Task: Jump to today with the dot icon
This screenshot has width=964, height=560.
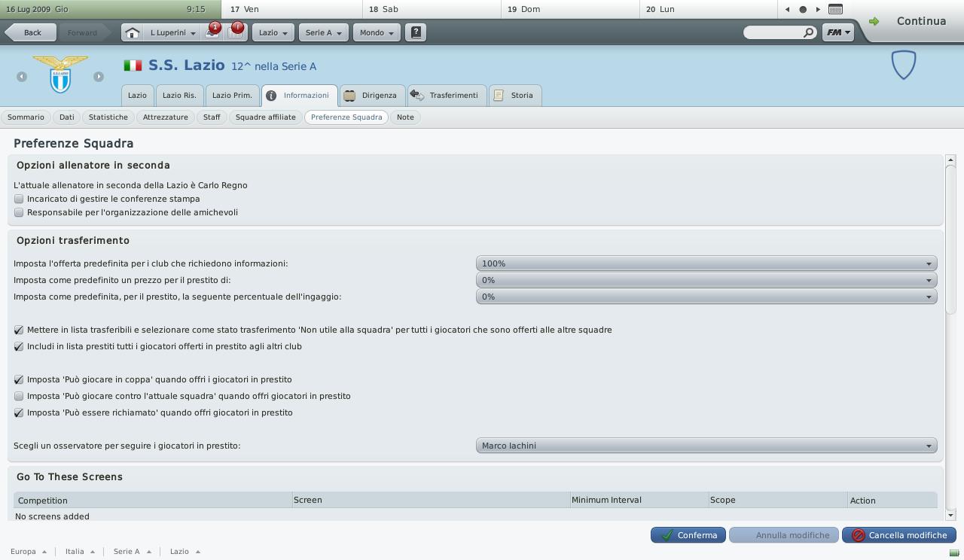Action: tap(803, 9)
